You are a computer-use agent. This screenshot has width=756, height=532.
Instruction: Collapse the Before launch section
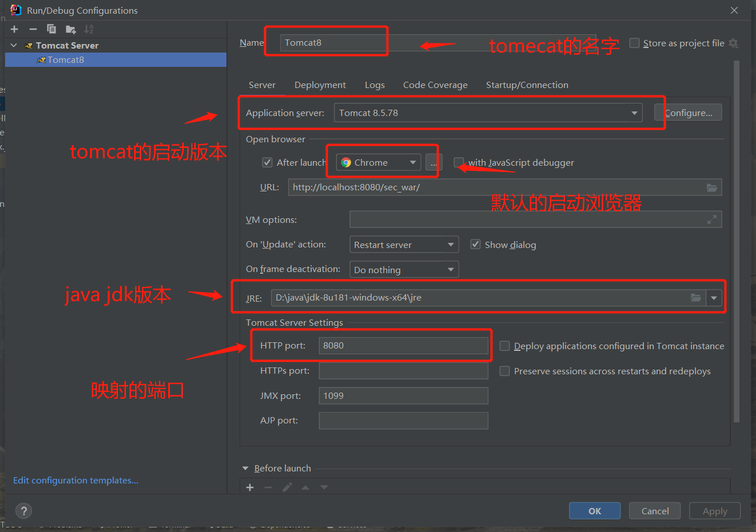tap(245, 468)
